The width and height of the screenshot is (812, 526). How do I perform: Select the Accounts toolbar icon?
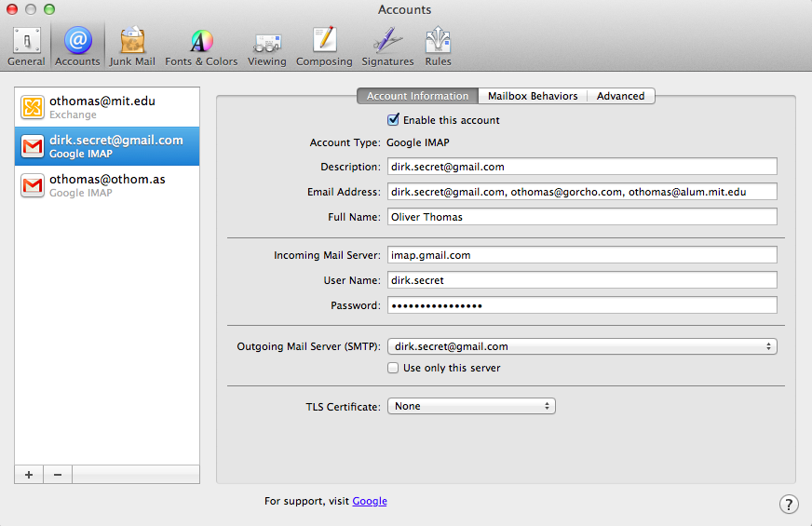click(77, 47)
